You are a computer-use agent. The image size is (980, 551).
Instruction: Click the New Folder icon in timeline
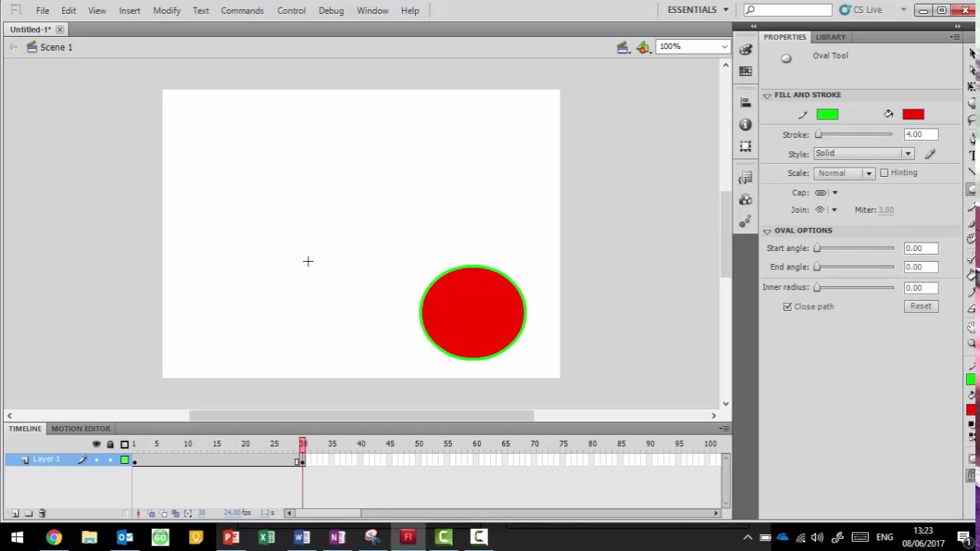(x=28, y=514)
